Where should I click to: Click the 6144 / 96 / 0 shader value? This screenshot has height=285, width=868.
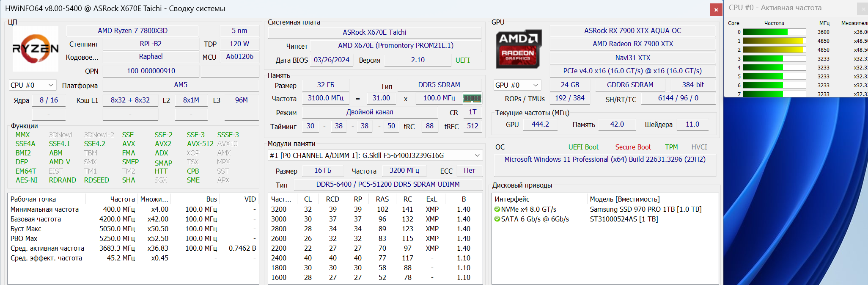[678, 98]
